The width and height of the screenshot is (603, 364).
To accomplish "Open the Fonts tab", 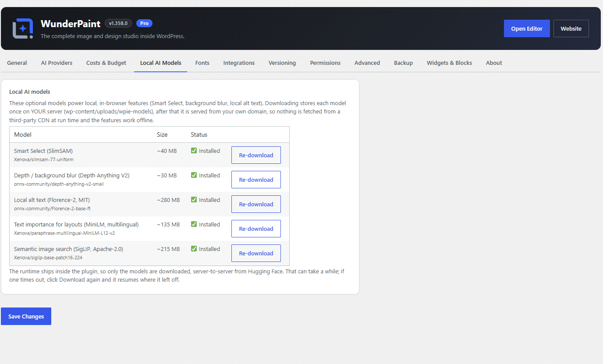I will point(202,63).
